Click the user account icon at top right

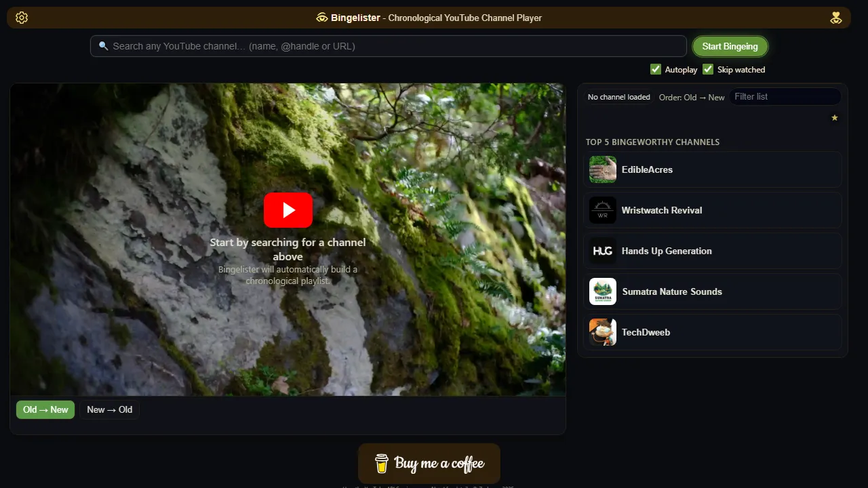pyautogui.click(x=836, y=18)
